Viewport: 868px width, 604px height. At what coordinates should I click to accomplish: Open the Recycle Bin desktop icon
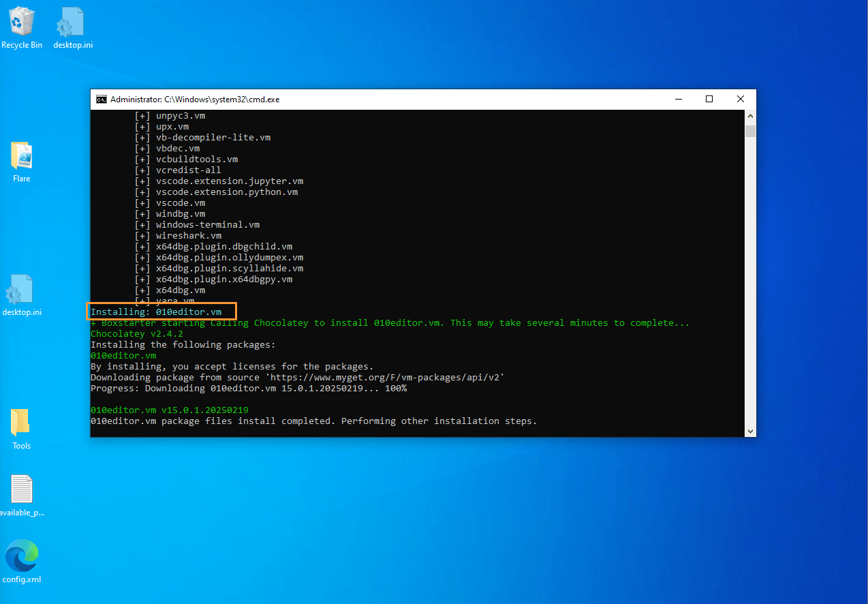[x=22, y=28]
